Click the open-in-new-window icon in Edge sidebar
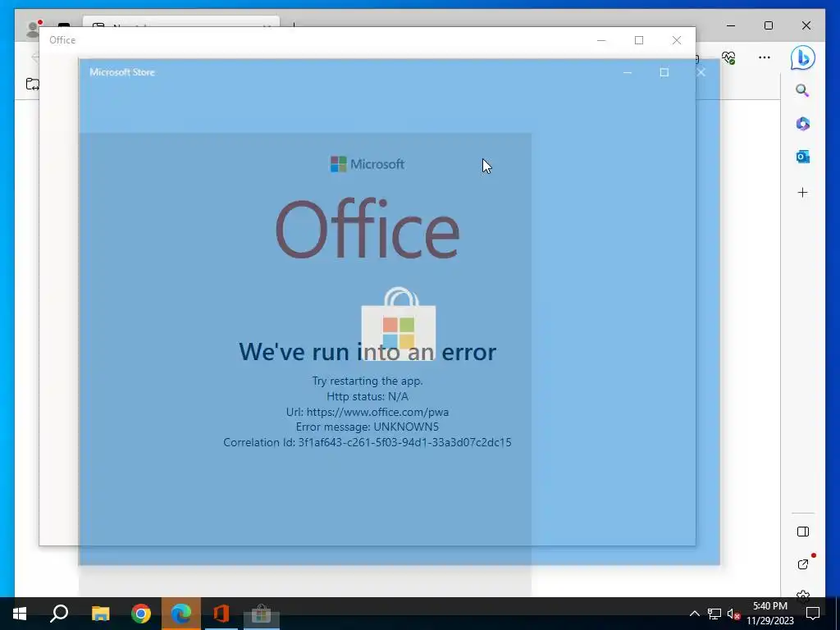The height and width of the screenshot is (630, 840). coord(803,564)
